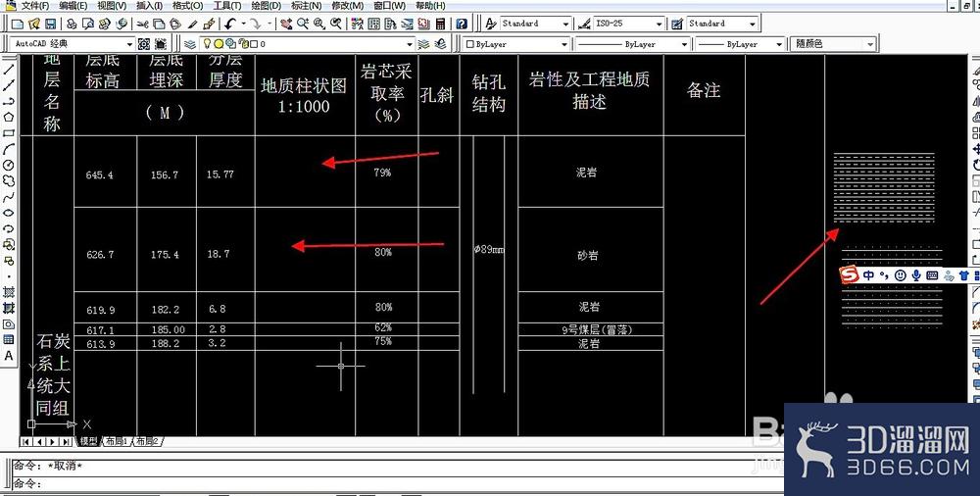Click the last-tab navigation arrow
The height and width of the screenshot is (496, 980).
66,441
